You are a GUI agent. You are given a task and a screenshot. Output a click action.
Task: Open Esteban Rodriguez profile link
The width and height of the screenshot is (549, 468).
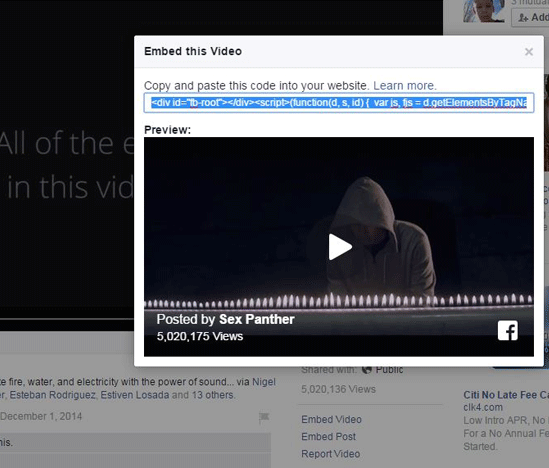53,395
